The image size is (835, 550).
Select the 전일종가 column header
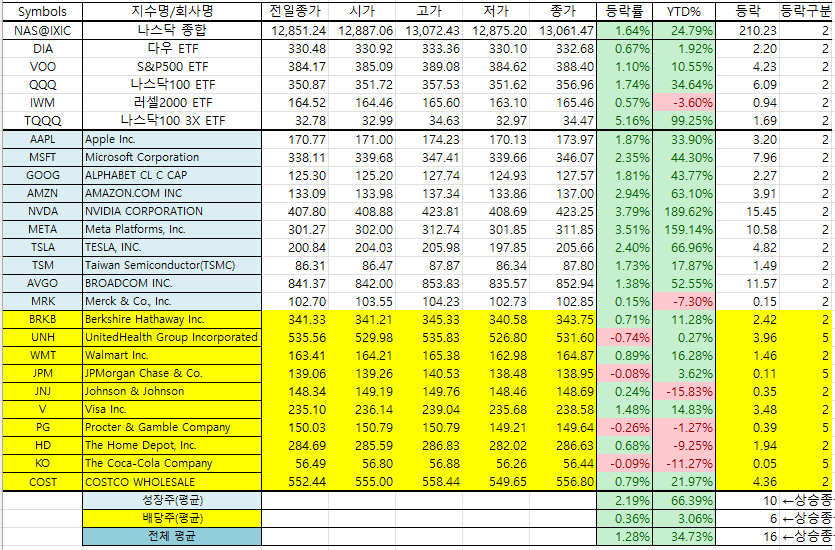click(x=295, y=12)
